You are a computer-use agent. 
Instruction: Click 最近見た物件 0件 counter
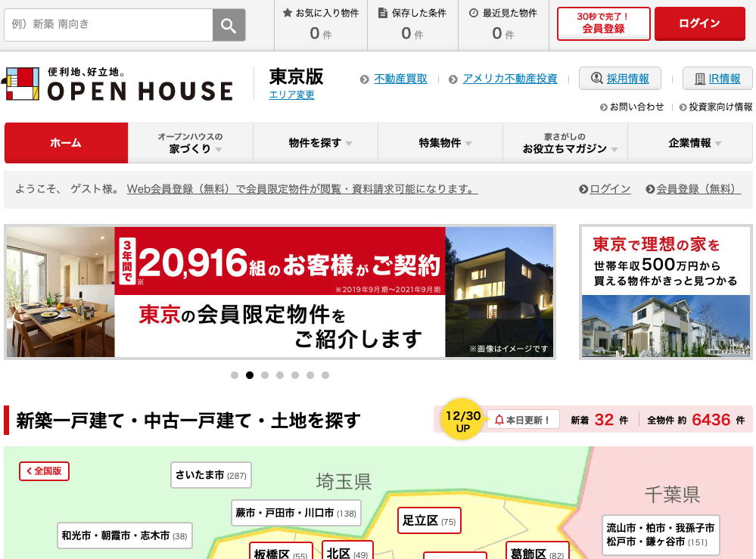[x=503, y=24]
